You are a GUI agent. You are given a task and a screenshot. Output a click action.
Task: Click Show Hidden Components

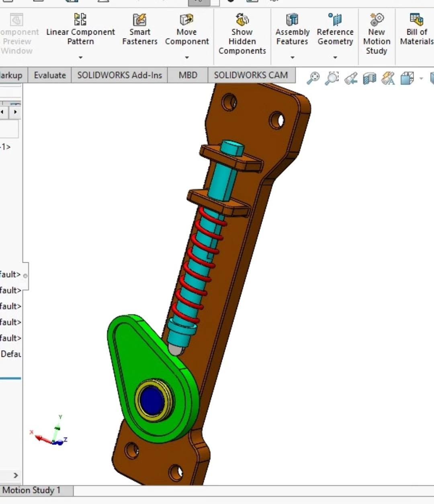(242, 33)
